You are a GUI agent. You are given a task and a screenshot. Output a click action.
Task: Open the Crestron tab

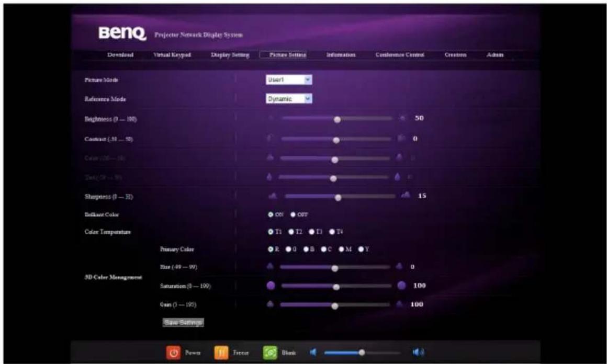pos(455,55)
